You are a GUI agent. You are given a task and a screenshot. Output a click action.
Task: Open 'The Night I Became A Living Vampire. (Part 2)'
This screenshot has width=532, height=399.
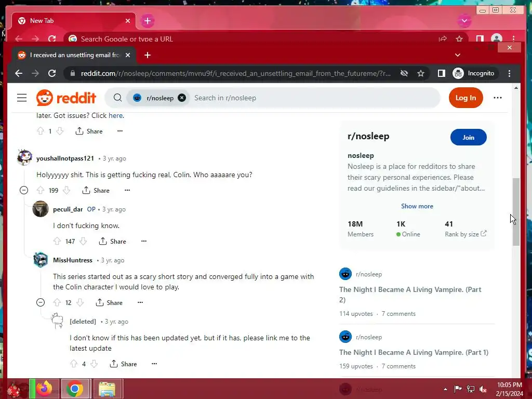coord(410,295)
